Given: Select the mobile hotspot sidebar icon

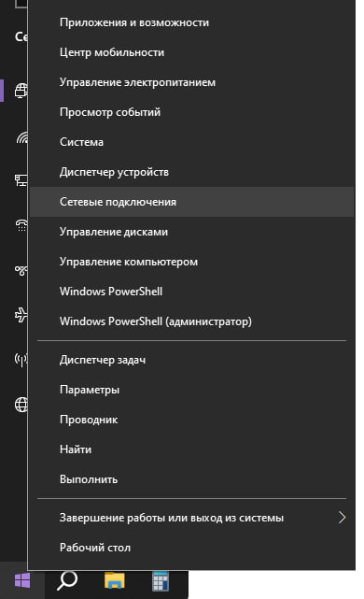Looking at the screenshot, I should click(x=21, y=360).
